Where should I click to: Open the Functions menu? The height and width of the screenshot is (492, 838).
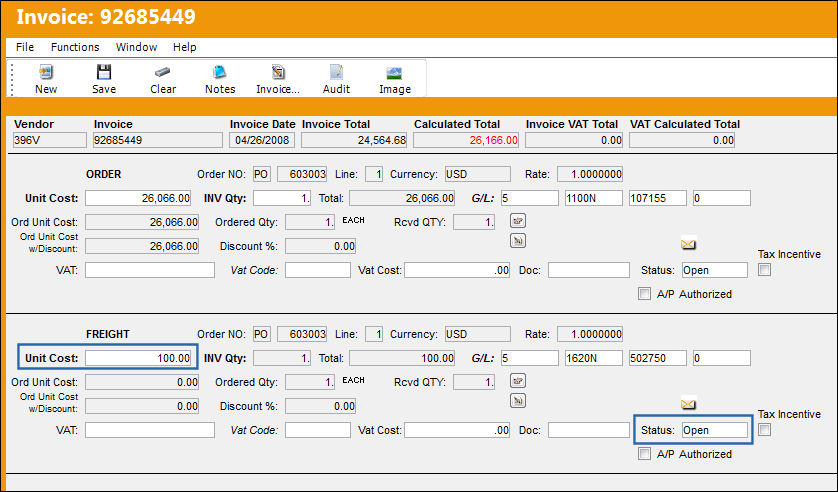pos(75,47)
